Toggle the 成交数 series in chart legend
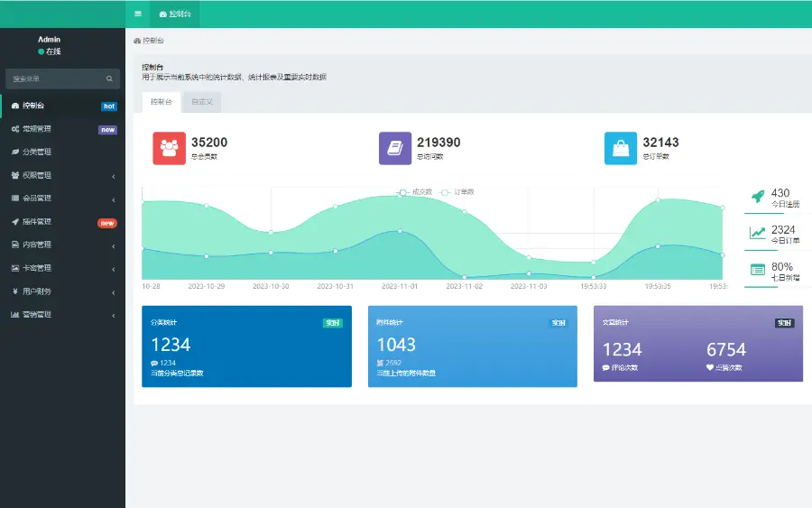 tap(416, 192)
